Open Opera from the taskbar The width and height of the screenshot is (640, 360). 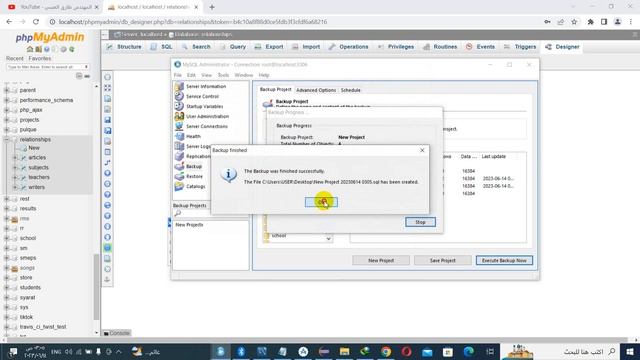(x=407, y=351)
